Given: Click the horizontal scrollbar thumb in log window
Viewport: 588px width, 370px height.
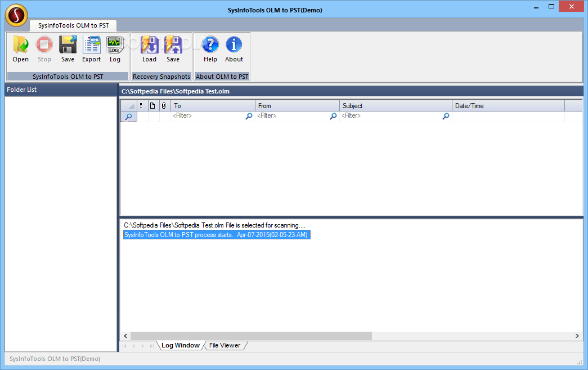Looking at the screenshot, I should coord(251,336).
